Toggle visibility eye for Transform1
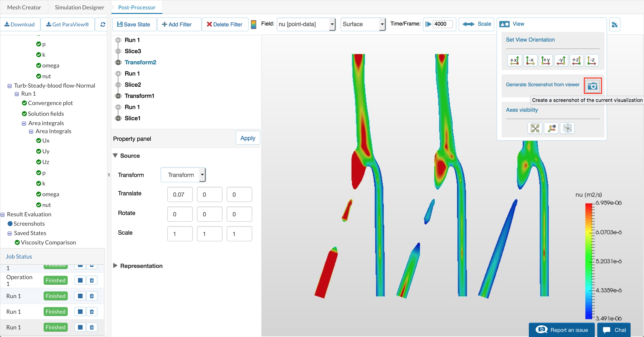The width and height of the screenshot is (644, 337). click(x=118, y=96)
